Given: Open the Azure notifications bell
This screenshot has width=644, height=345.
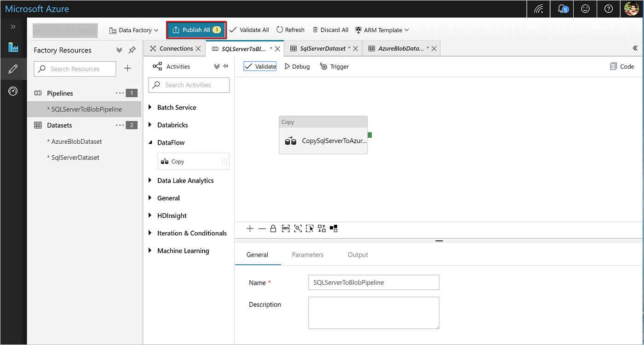Looking at the screenshot, I should coord(562,9).
